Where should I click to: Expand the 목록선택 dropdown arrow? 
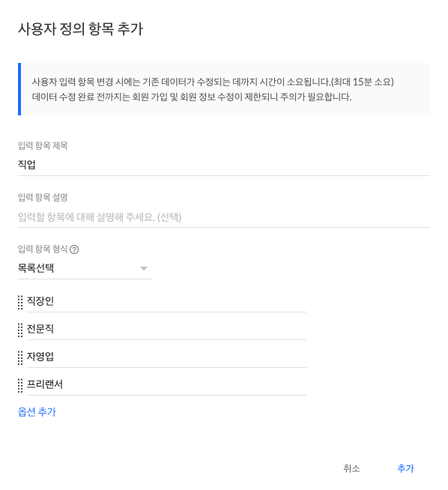click(x=144, y=268)
